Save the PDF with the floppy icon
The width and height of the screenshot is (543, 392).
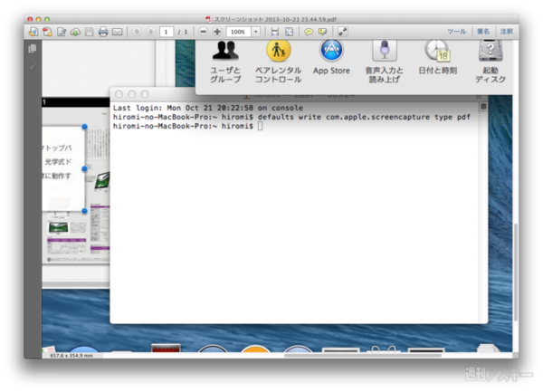tap(90, 32)
